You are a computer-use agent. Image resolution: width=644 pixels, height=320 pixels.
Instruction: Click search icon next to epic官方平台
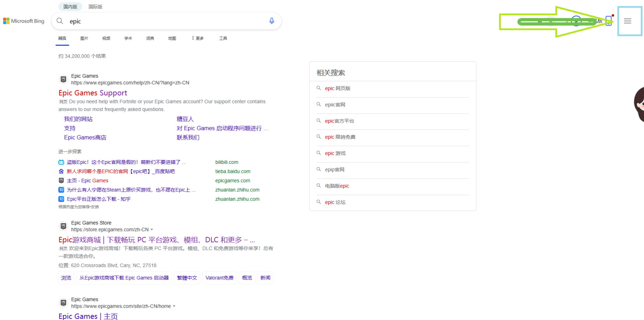(x=318, y=121)
